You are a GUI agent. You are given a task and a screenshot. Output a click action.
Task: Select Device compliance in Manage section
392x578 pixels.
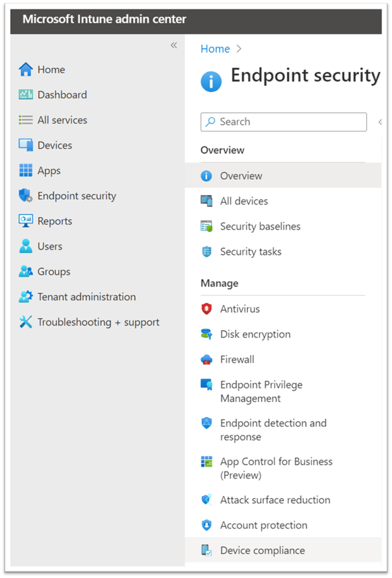(262, 550)
